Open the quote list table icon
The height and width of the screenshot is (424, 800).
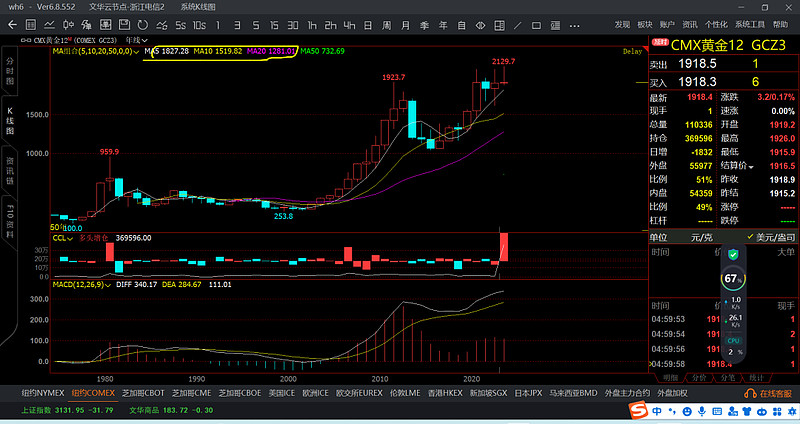[x=31, y=24]
